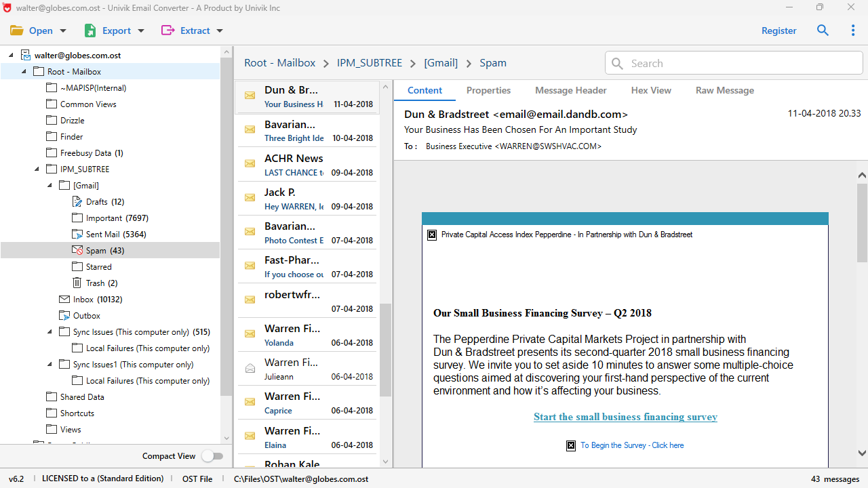Viewport: 868px width, 488px height.
Task: Select the blocked-envelope Spam icon
Action: 77,250
